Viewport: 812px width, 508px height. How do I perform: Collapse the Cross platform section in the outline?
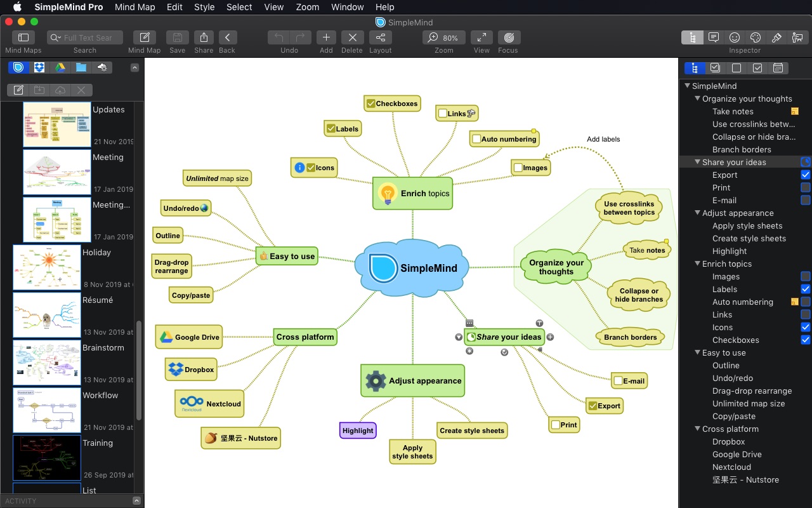point(698,429)
